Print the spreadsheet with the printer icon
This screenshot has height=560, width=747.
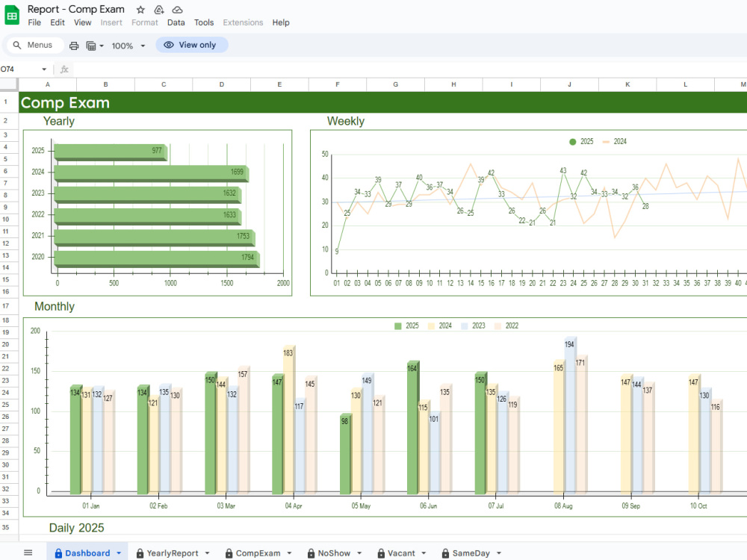(74, 46)
